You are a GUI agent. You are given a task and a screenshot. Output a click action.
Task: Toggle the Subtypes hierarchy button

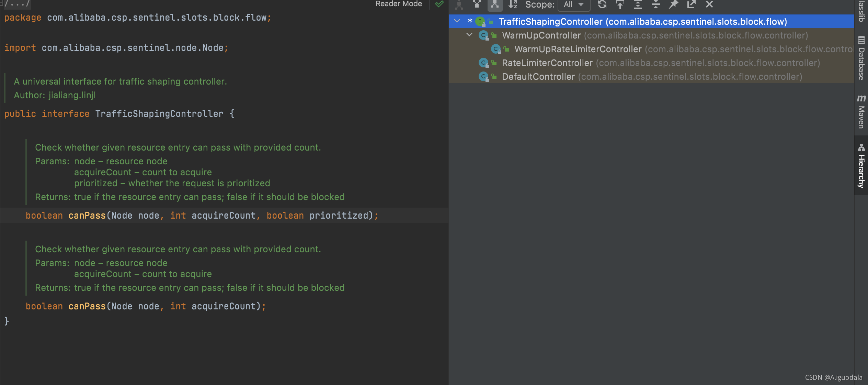pyautogui.click(x=495, y=4)
